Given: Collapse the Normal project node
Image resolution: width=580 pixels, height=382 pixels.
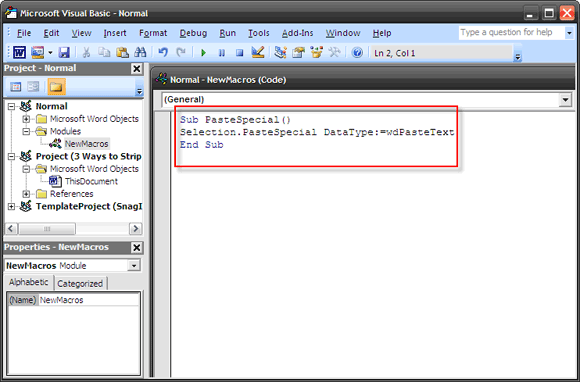Looking at the screenshot, I should click(x=12, y=107).
